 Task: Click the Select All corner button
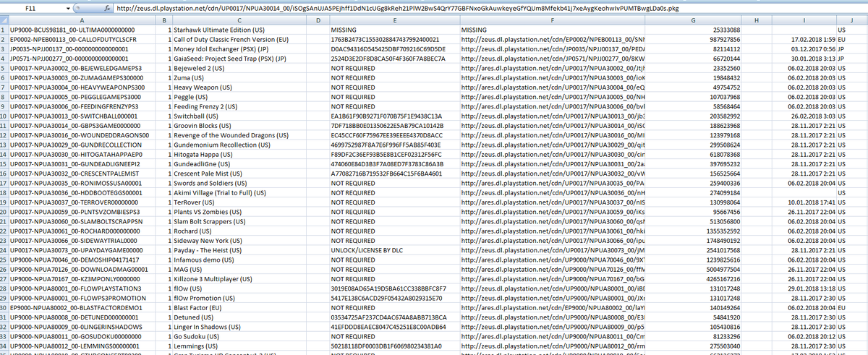(x=4, y=21)
